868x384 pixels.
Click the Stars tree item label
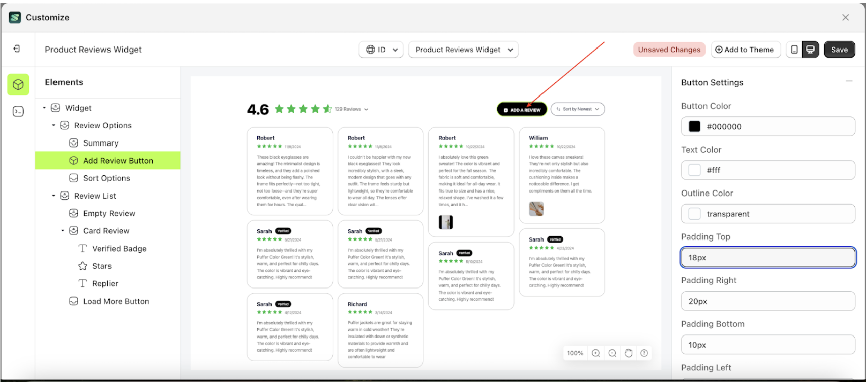click(102, 266)
